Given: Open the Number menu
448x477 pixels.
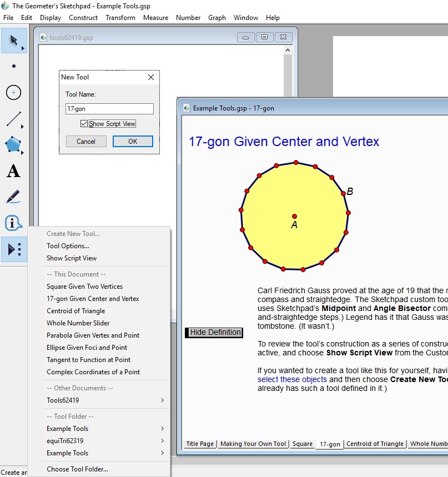Looking at the screenshot, I should tap(188, 18).
